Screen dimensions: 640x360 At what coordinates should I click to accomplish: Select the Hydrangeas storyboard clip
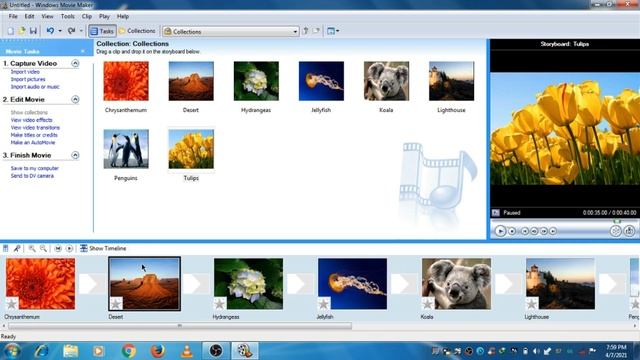[x=248, y=284]
